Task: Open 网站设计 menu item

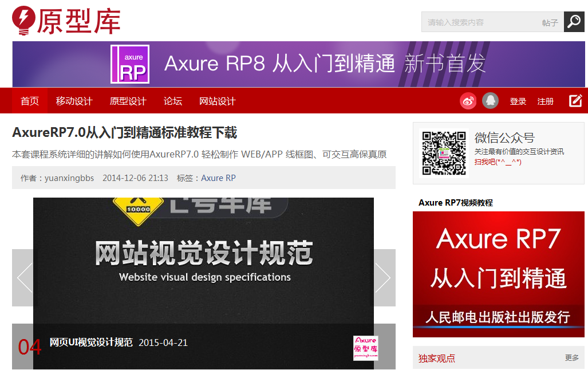Action: point(218,101)
